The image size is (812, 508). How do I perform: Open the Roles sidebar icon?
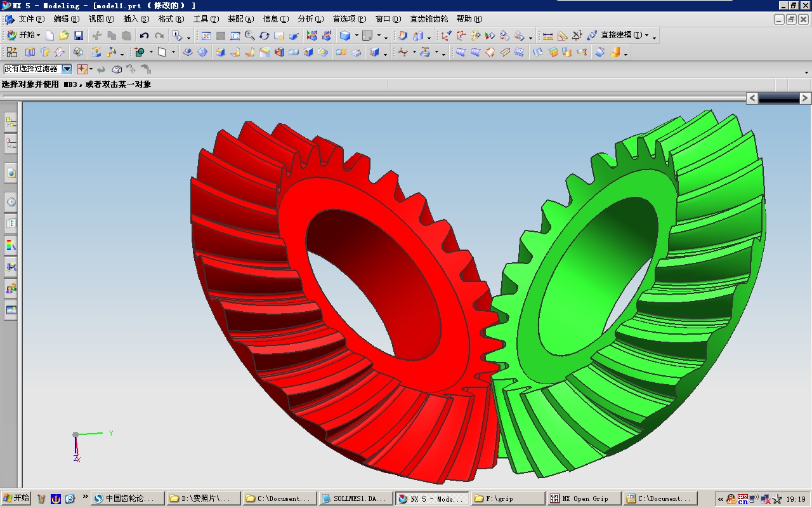11,288
